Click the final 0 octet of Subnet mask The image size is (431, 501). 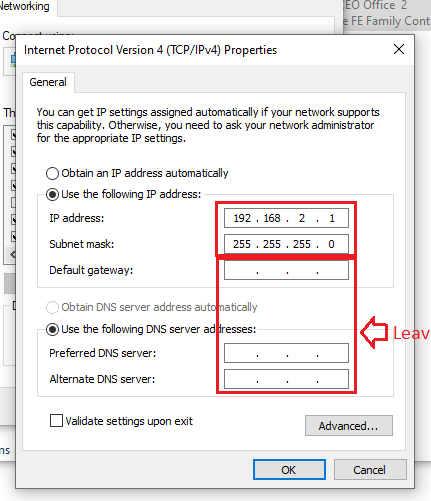[331, 244]
